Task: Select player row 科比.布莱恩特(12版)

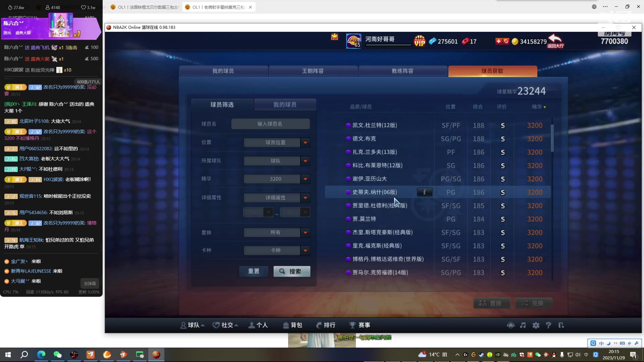Action: pos(438,166)
